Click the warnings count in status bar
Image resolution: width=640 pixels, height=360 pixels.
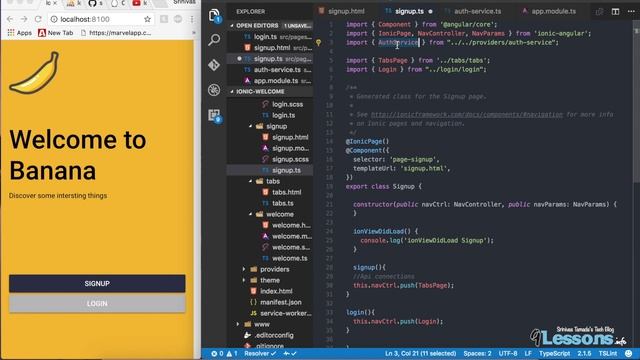[x=232, y=353]
